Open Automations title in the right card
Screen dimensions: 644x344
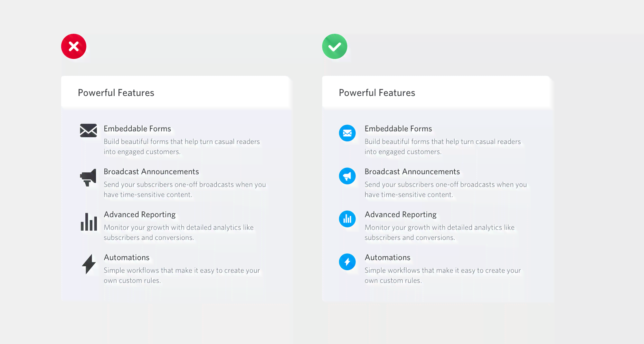point(388,258)
